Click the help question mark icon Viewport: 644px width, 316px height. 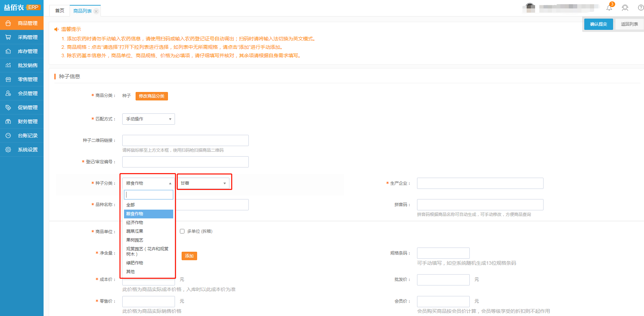[640, 8]
